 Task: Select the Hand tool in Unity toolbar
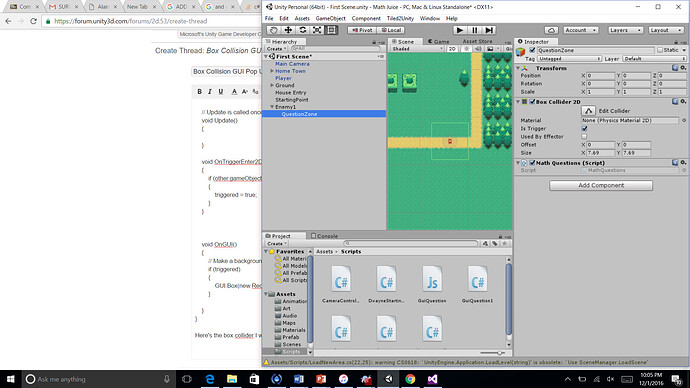(274, 30)
